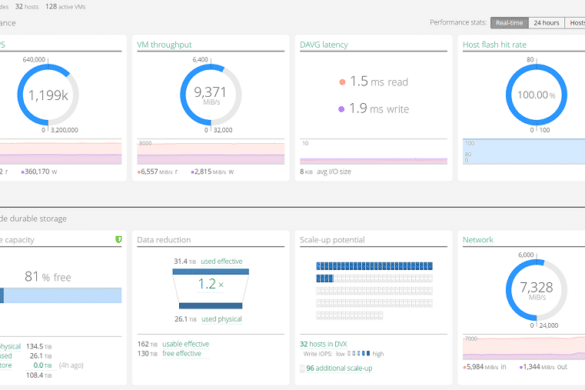Click the scale-up potential host grid
Image resolution: width=585 pixels, height=390 pixels.
point(374,290)
